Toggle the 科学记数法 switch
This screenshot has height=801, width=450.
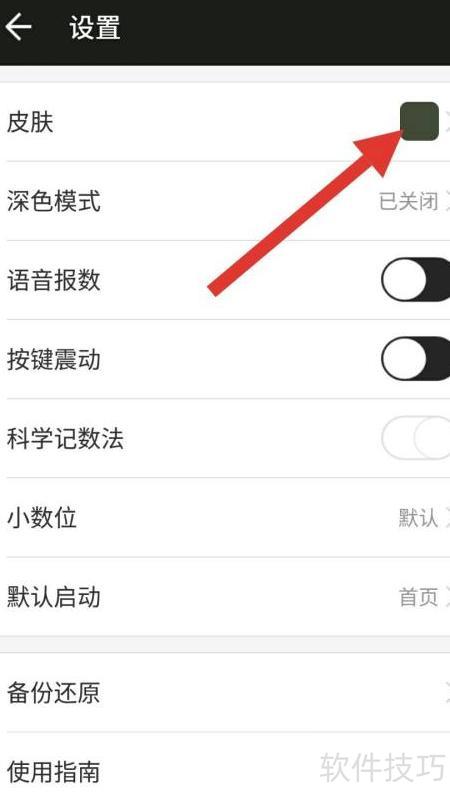415,438
